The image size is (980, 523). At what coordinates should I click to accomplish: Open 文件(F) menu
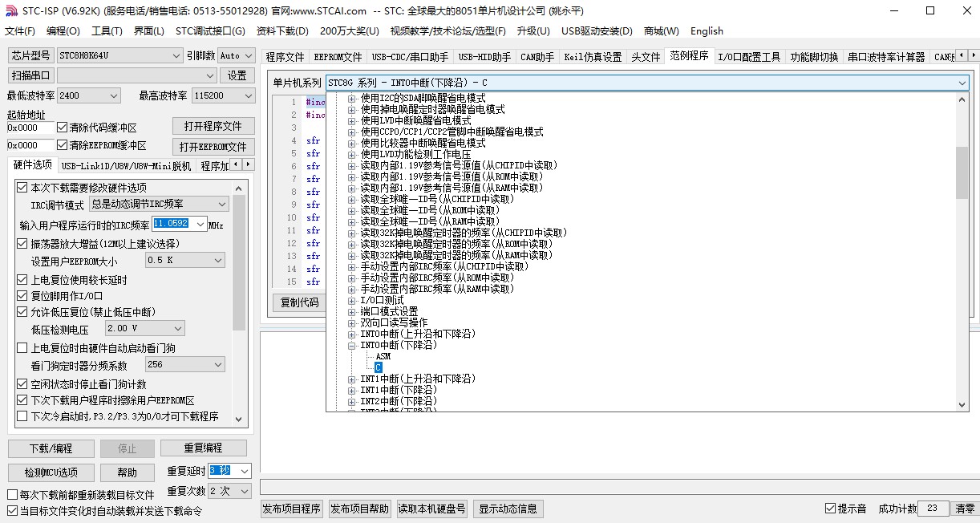point(20,31)
